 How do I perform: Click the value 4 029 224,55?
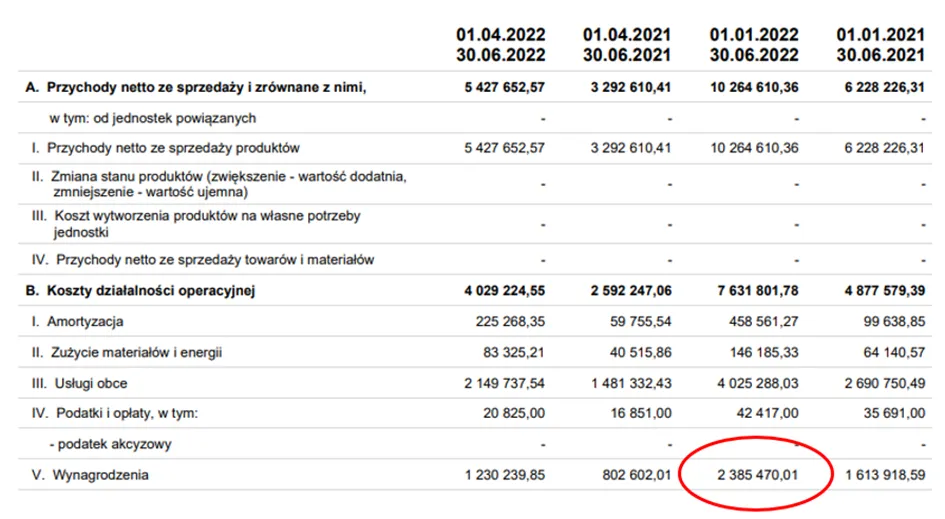coord(504,291)
